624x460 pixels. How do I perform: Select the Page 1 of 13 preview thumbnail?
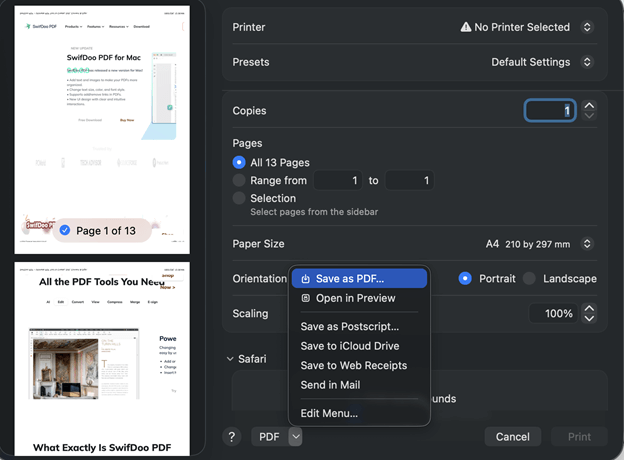(102, 130)
